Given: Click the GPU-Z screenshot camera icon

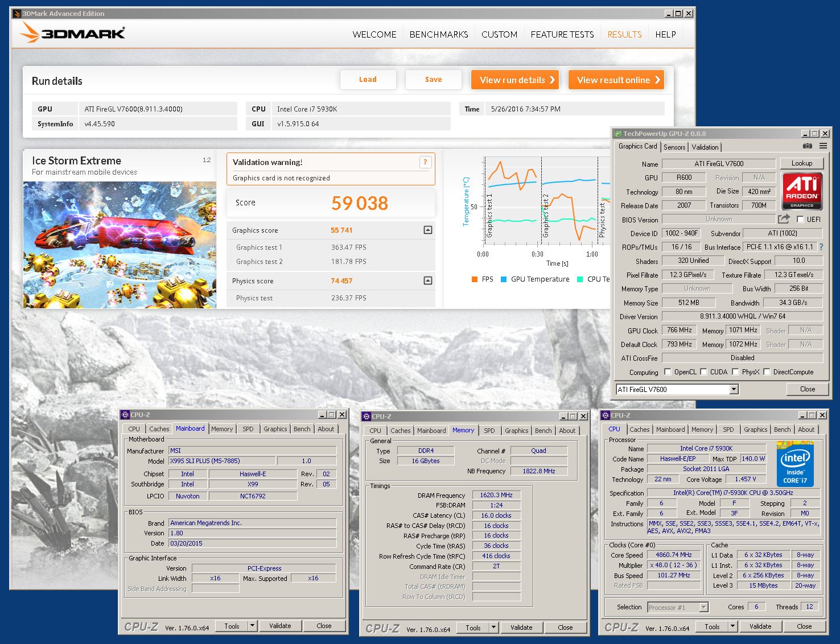Looking at the screenshot, I should coord(808,146).
